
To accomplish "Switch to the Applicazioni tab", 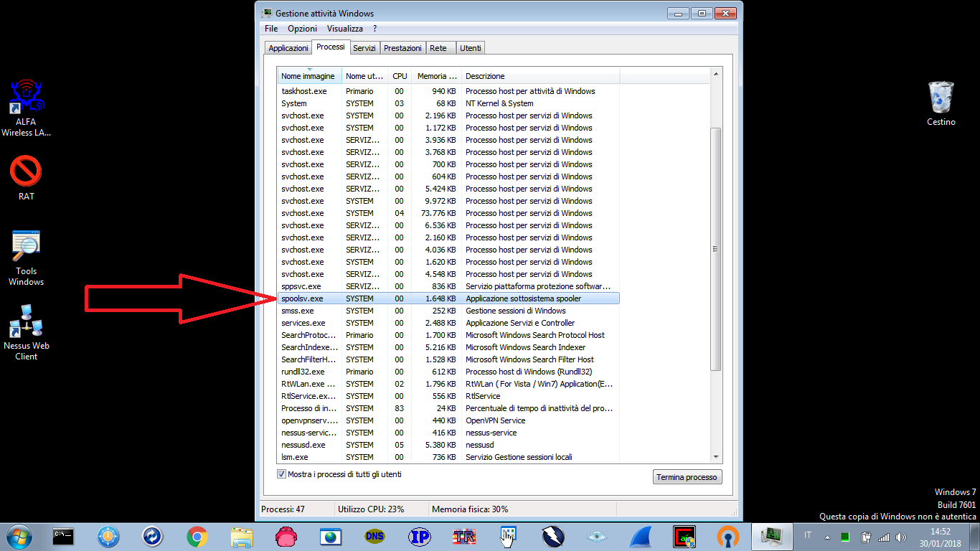I will click(x=288, y=48).
